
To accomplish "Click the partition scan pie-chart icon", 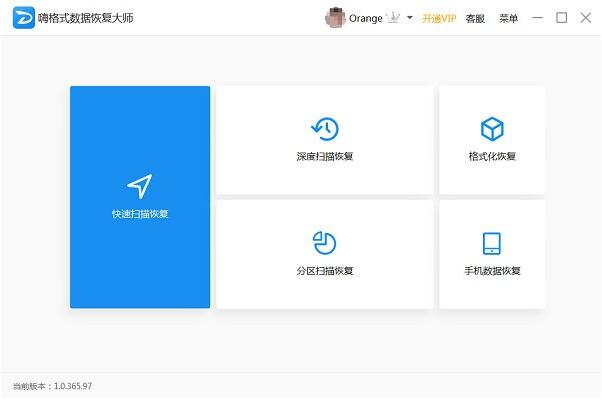I will point(325,243).
